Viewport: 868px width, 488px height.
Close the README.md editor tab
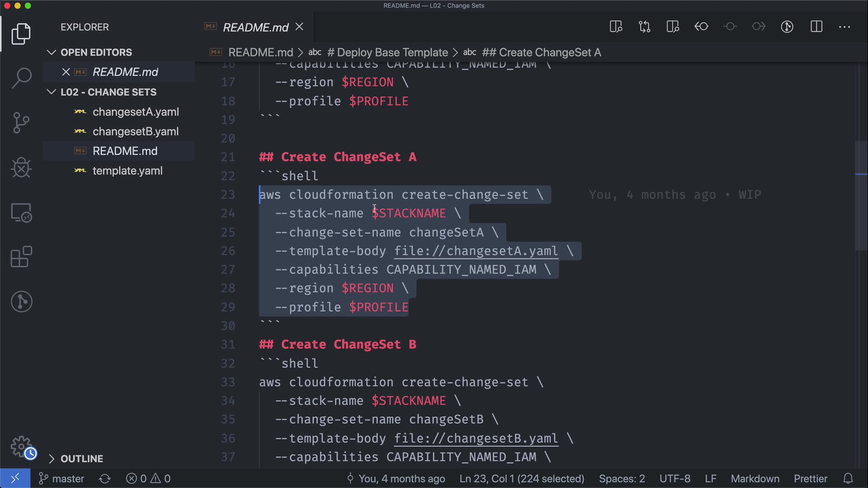[x=299, y=27]
